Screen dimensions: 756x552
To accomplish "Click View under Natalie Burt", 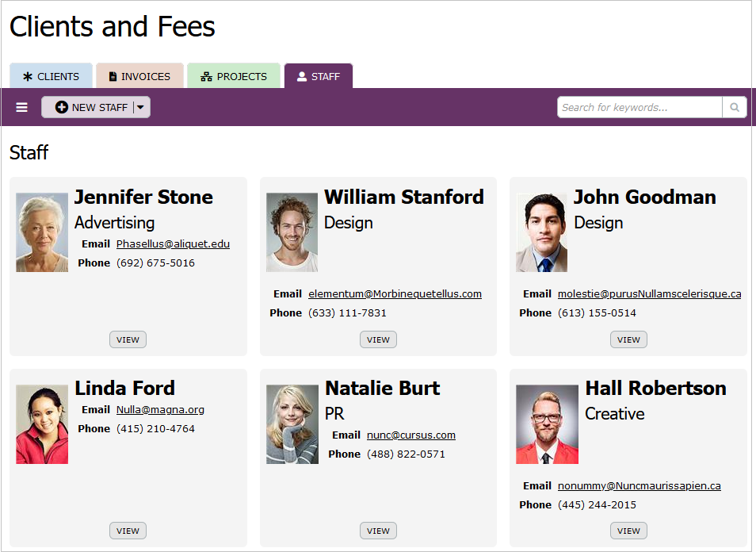I will [x=378, y=531].
